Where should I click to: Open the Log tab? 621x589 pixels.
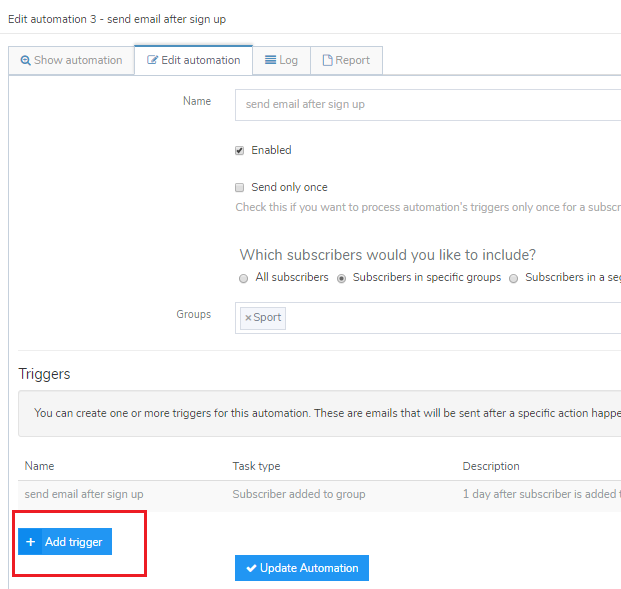(x=281, y=60)
